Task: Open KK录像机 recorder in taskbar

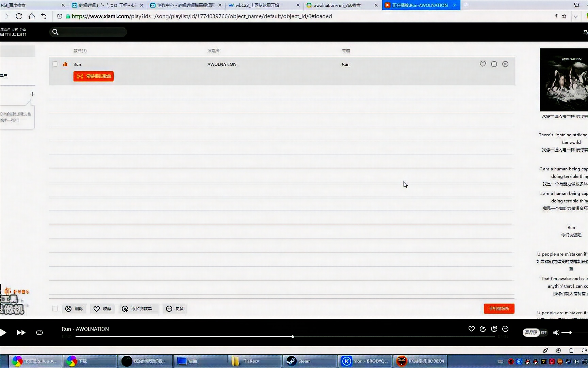Action: pos(421,361)
